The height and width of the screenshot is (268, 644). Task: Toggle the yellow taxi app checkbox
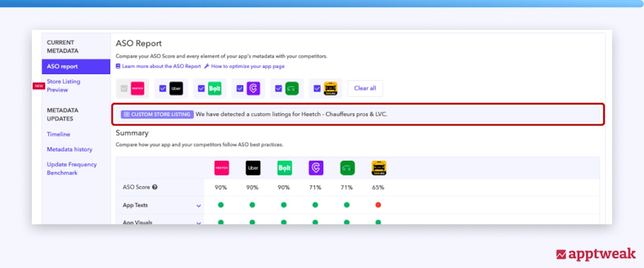click(x=317, y=88)
